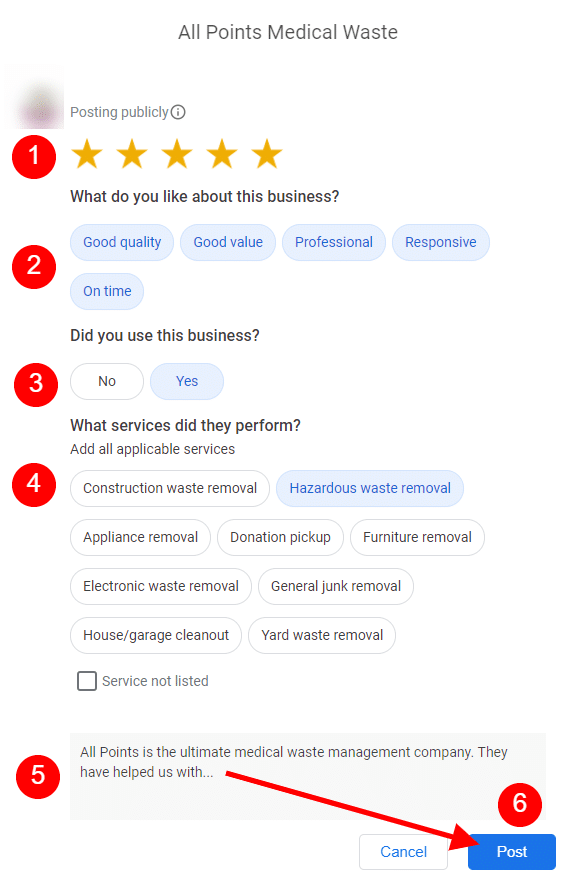Screen dimensions: 568x880
Task: Click the blurred profile picture
Action: (x=35, y=98)
